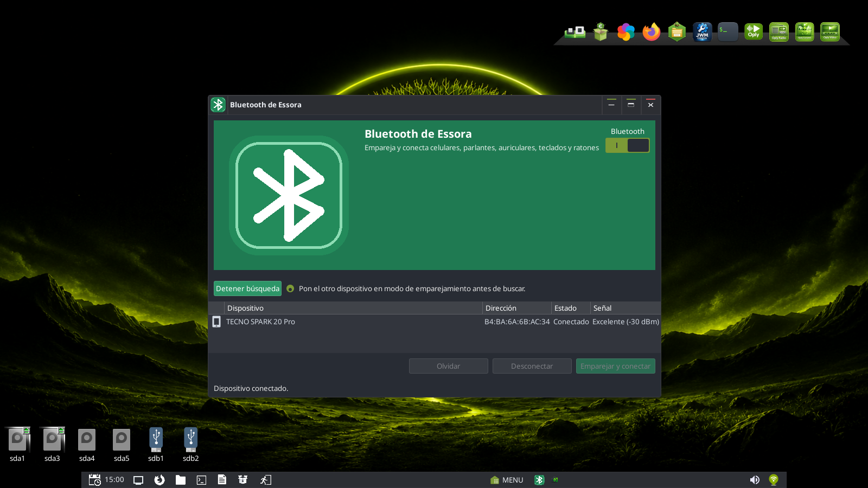Click the package box icon in the taskbar
The image size is (868, 488).
[x=243, y=479]
